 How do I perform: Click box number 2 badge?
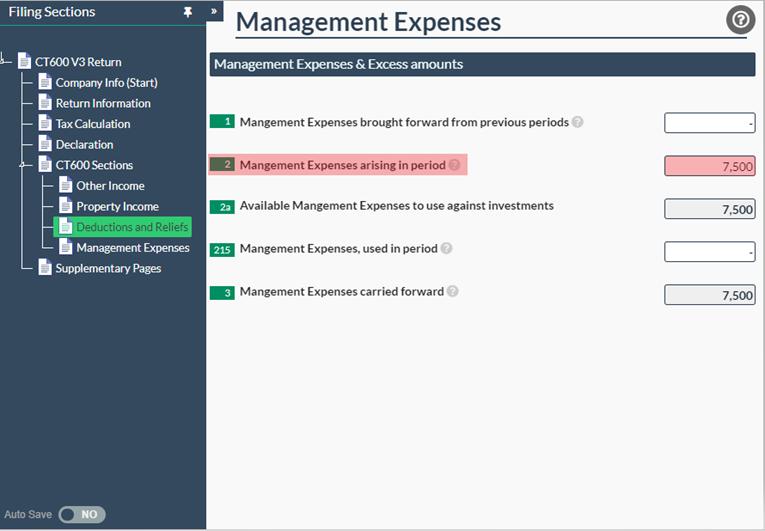tap(222, 164)
